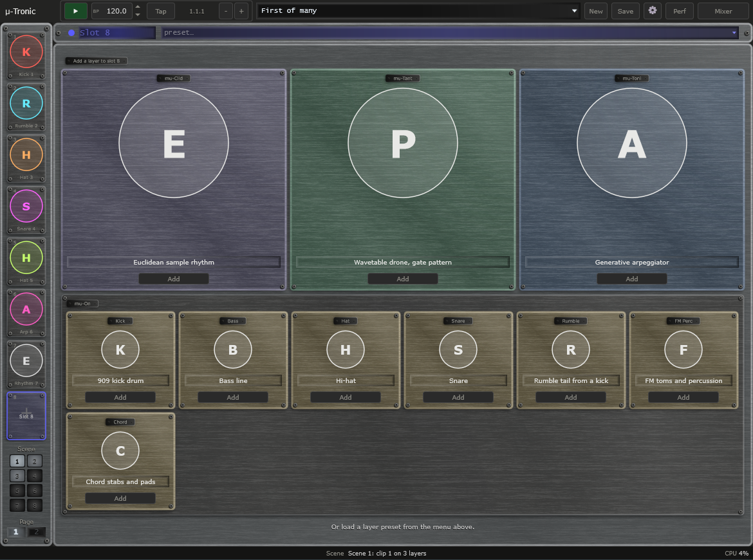Viewport: 753px width, 560px height.
Task: Add the Generative arpeggiator layer
Action: click(x=632, y=279)
